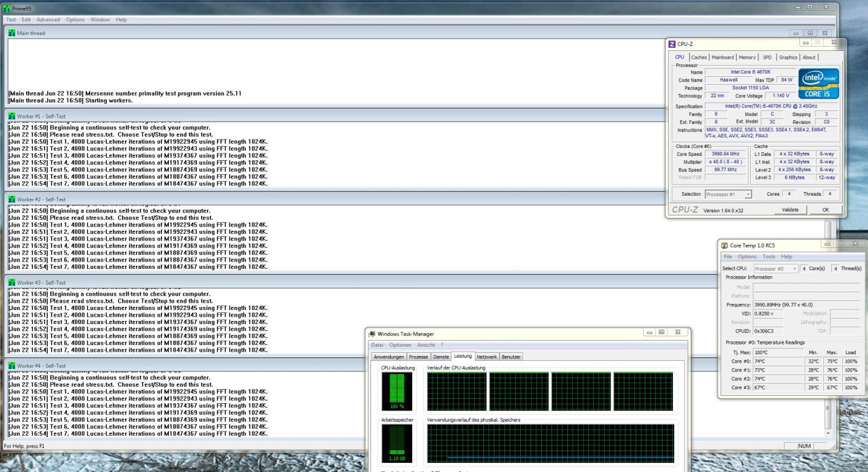Click the CPU-Auslastung 100 % gauge
This screenshot has height=472, width=868.
[398, 393]
